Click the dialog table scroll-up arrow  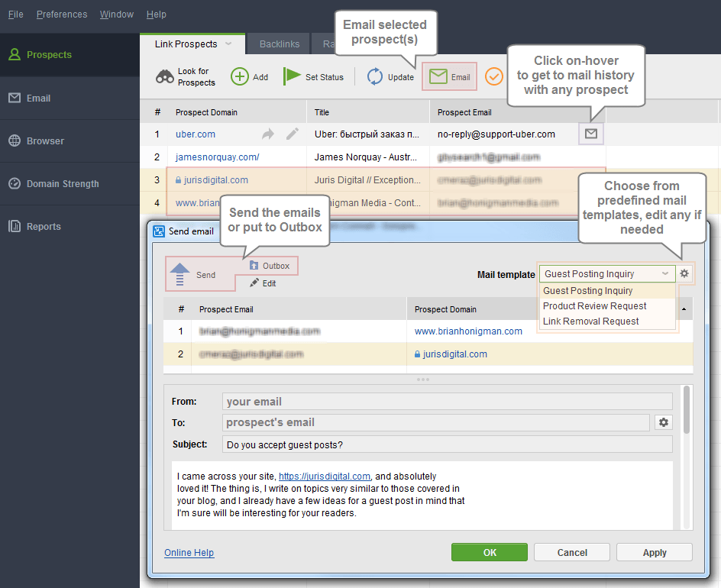pos(684,309)
